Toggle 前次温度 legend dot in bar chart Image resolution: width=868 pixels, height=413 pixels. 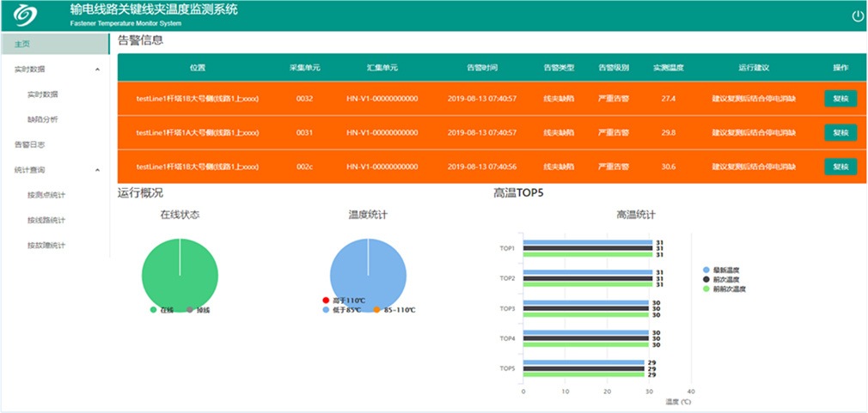[706, 279]
